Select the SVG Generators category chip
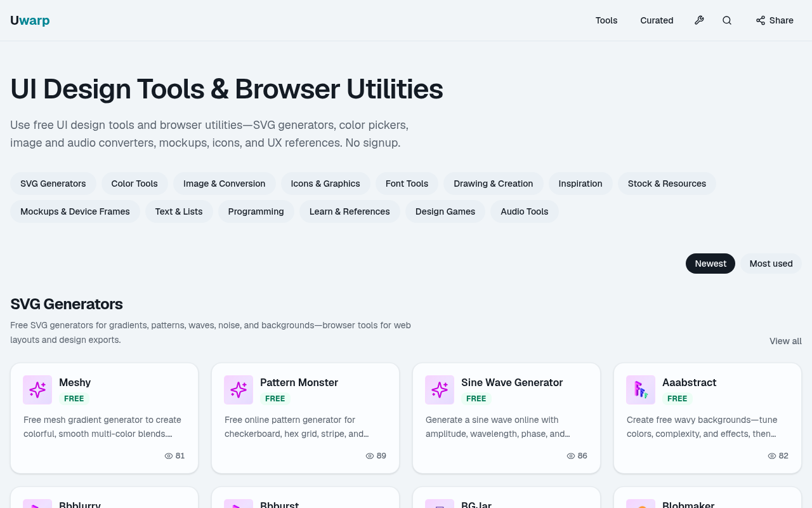The image size is (812, 508). pyautogui.click(x=53, y=184)
